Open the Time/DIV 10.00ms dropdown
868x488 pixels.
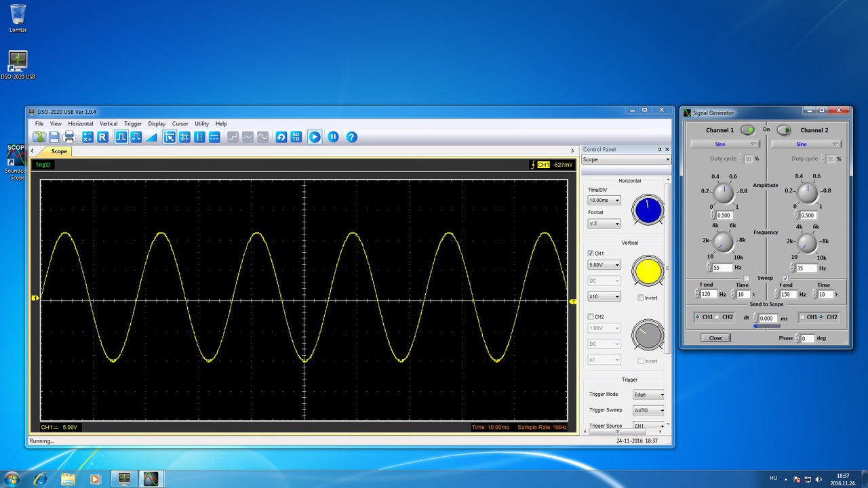coord(604,201)
